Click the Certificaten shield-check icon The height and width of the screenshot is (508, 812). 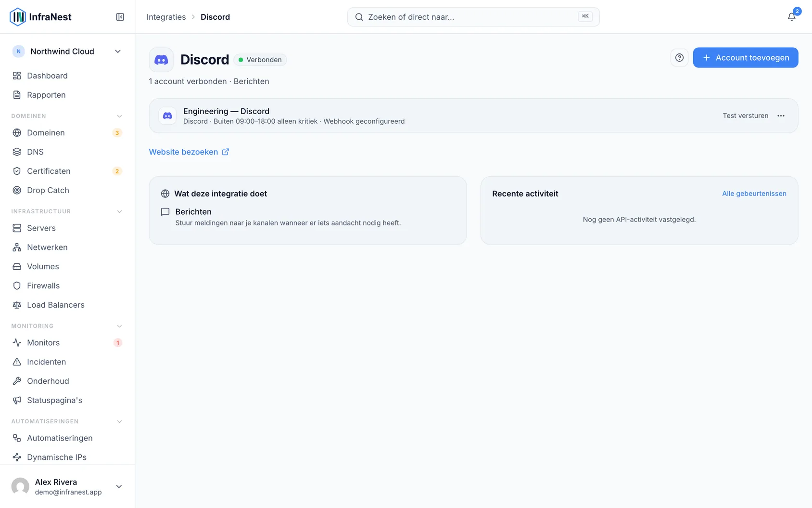point(17,171)
